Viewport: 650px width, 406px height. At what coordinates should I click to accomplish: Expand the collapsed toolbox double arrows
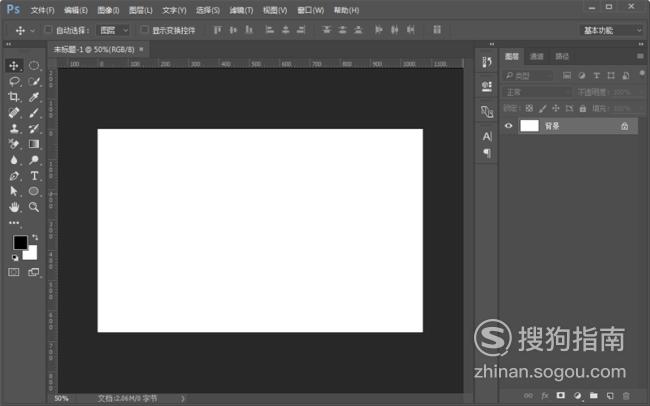click(x=8, y=44)
